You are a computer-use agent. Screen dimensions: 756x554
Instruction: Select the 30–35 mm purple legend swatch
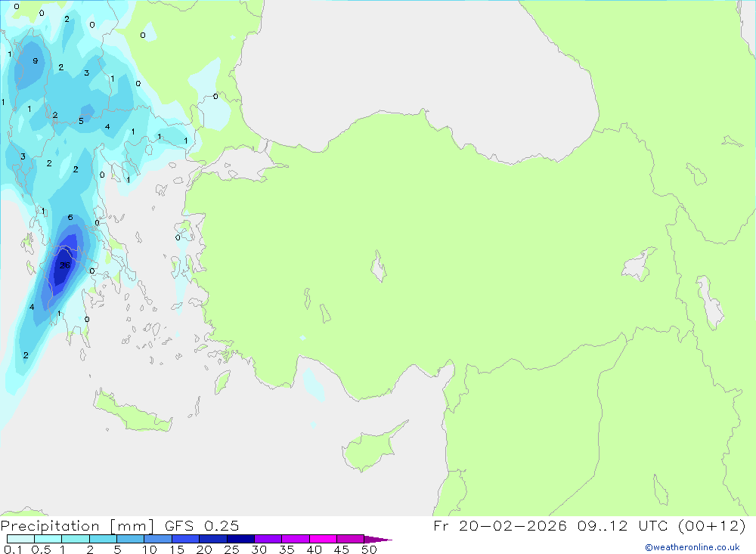(x=268, y=539)
